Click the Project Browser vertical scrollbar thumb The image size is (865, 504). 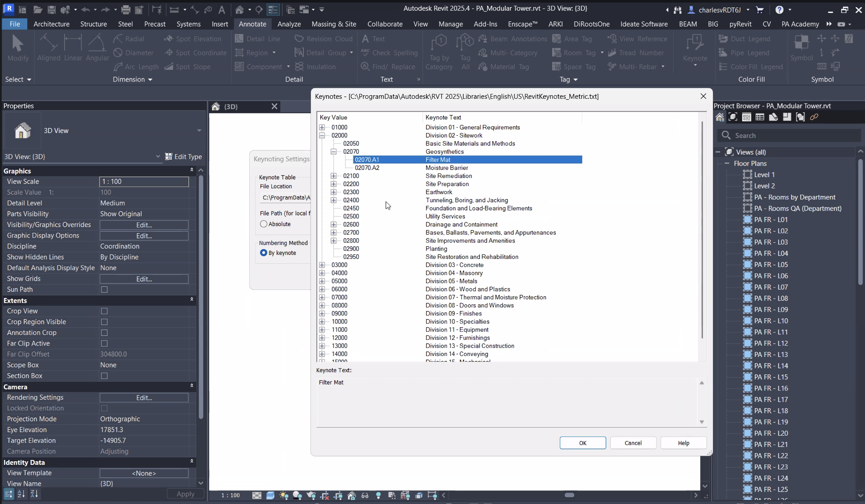tap(860, 222)
